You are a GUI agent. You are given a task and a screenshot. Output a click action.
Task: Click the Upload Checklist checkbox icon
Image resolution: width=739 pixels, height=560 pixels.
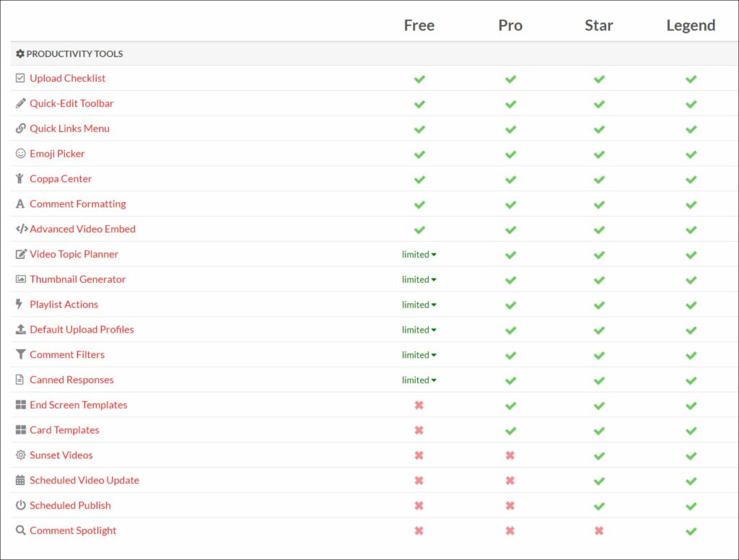[19, 78]
